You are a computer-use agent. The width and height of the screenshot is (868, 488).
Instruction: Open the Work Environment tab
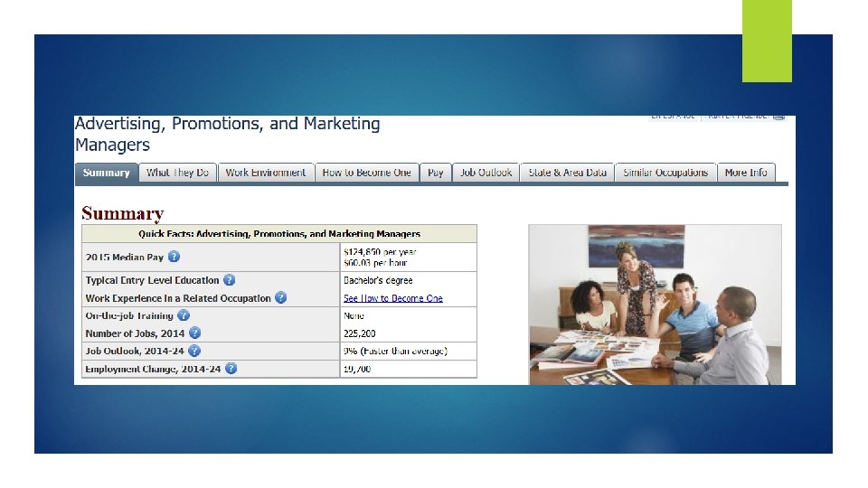[266, 173]
